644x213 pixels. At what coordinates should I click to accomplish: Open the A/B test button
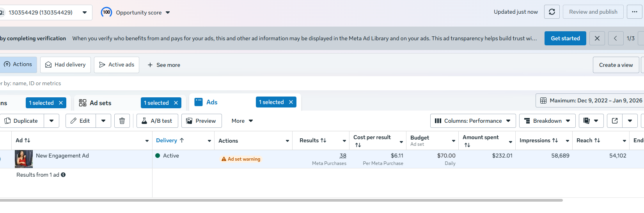tap(157, 121)
